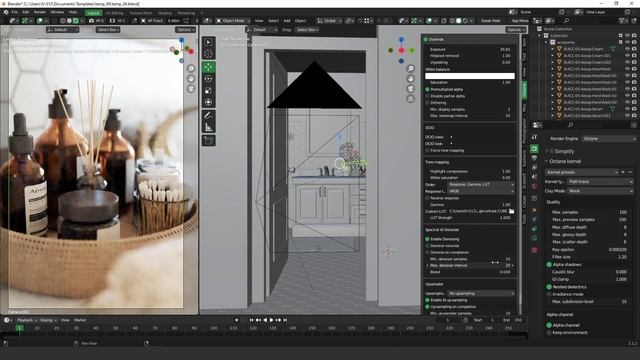The height and width of the screenshot is (360, 640).
Task: Open the Upsampler No upsampling dropdown
Action: click(x=481, y=293)
